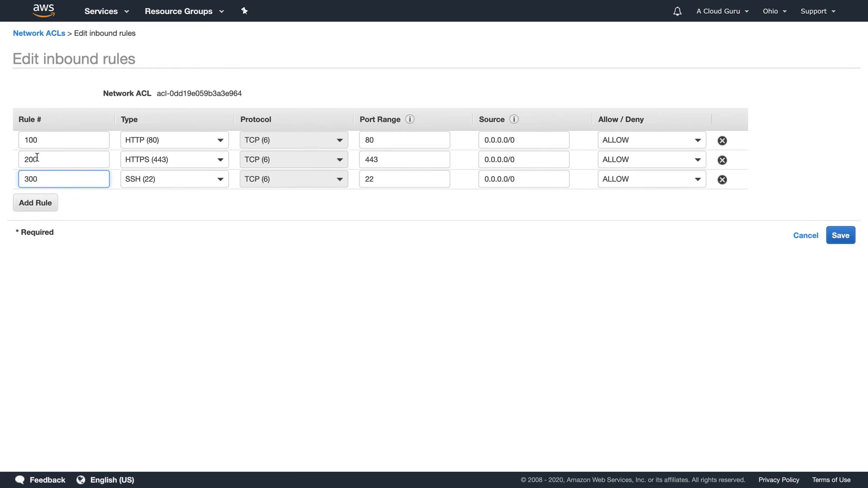868x488 pixels.
Task: Click the Feedback speech bubble icon
Action: click(x=20, y=479)
